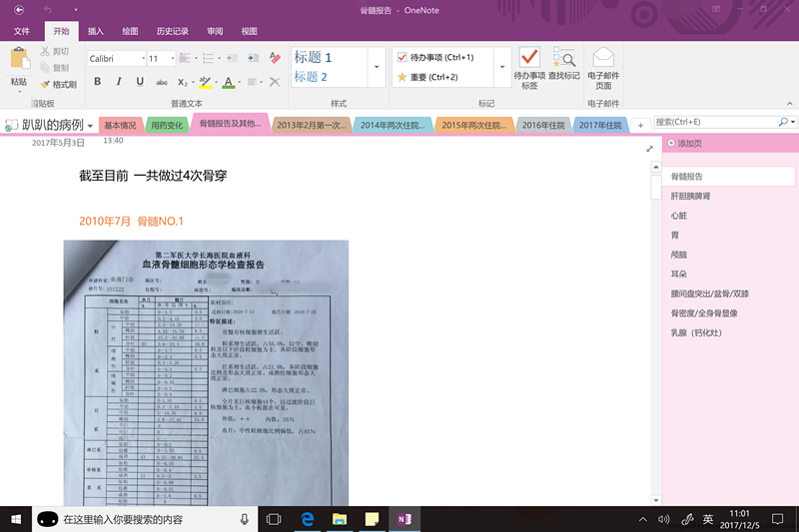The image size is (799, 532).
Task: Expand page to full view arrow
Action: 650,149
